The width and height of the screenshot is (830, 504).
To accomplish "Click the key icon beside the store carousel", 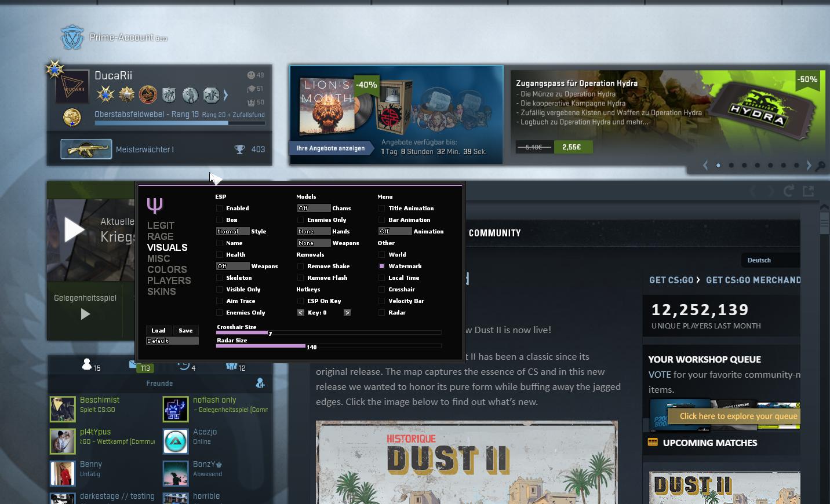I will point(821,166).
